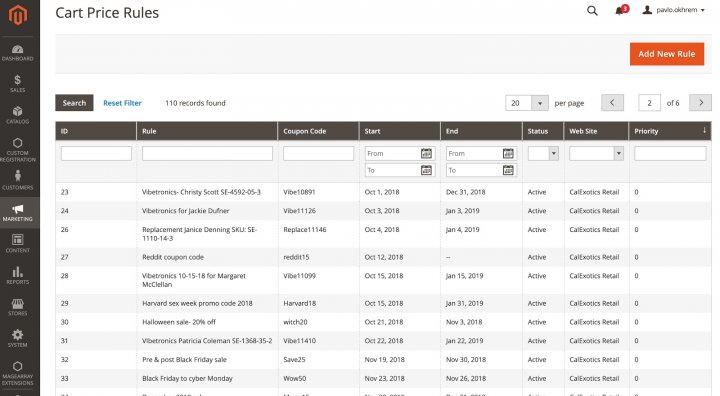720x396 pixels.
Task: Open Black Friday to cyber Monday rule
Action: click(187, 379)
